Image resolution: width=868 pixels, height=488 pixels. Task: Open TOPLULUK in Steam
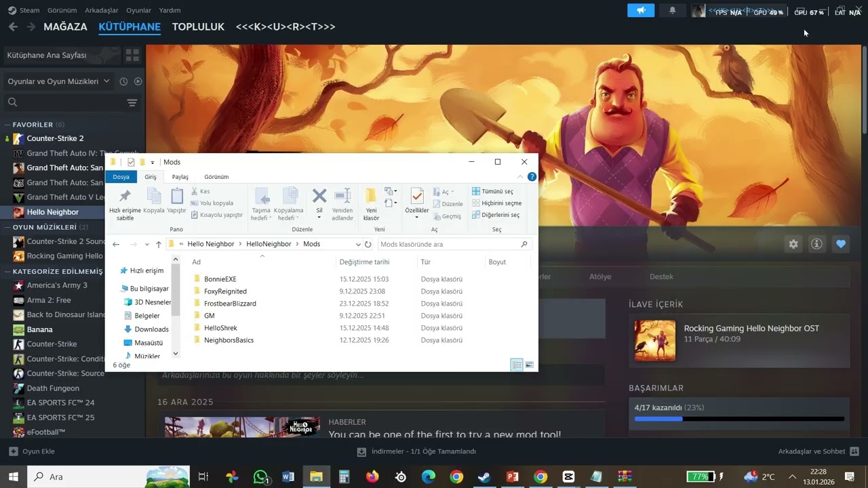(198, 26)
